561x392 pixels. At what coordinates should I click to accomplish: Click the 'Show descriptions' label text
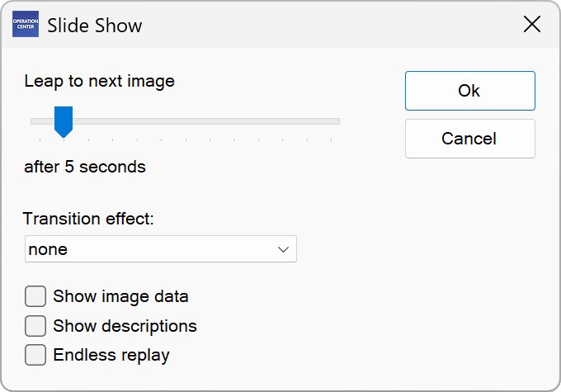[x=125, y=326]
